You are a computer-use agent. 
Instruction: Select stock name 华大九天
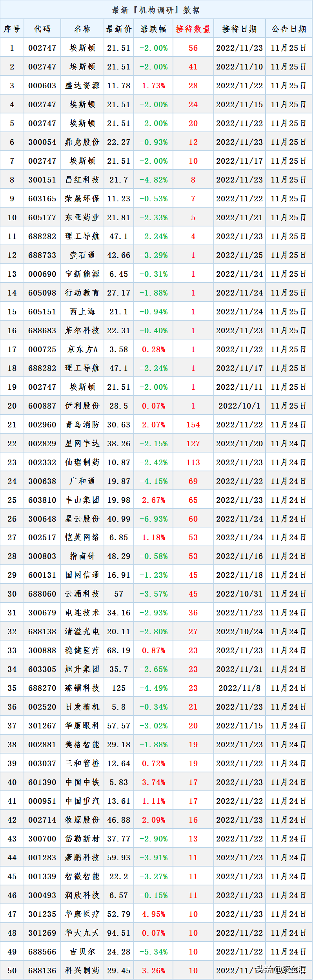(82, 933)
